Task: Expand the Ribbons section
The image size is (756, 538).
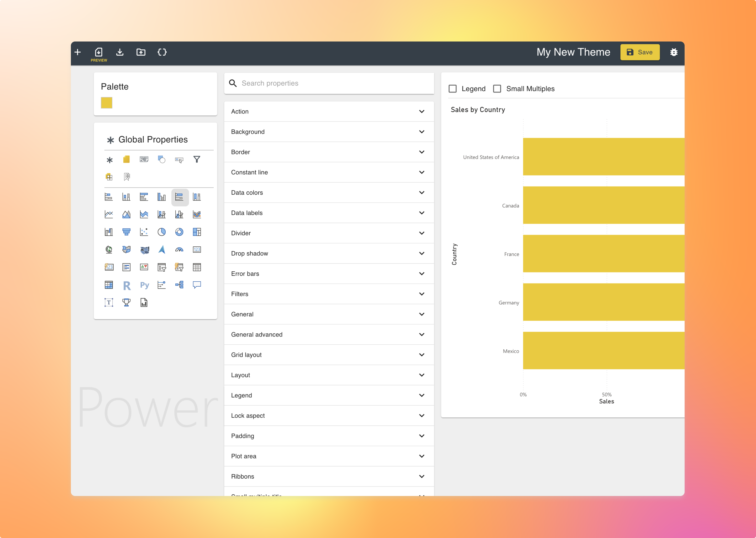Action: point(329,476)
